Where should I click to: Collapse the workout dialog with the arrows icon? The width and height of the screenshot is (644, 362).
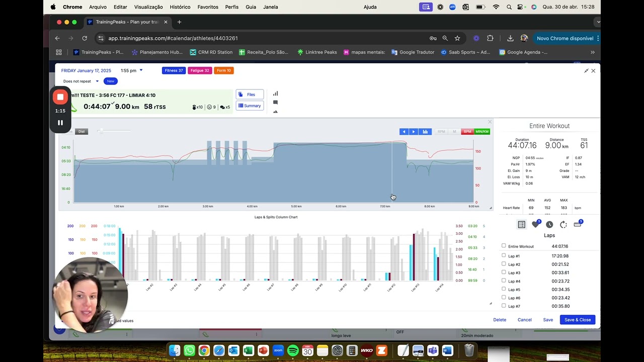pyautogui.click(x=586, y=71)
